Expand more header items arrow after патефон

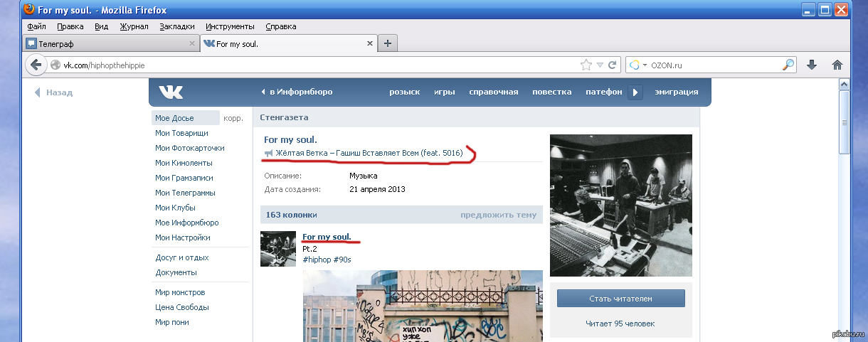click(637, 92)
